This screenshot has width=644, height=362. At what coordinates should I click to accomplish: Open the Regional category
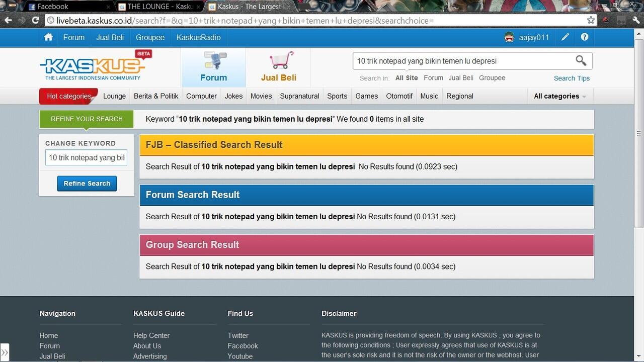(x=460, y=96)
